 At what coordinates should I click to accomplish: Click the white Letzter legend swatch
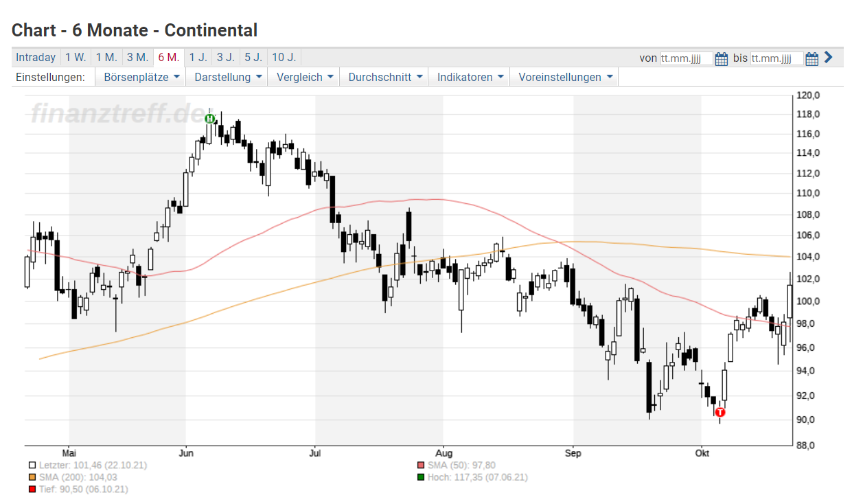(32, 466)
